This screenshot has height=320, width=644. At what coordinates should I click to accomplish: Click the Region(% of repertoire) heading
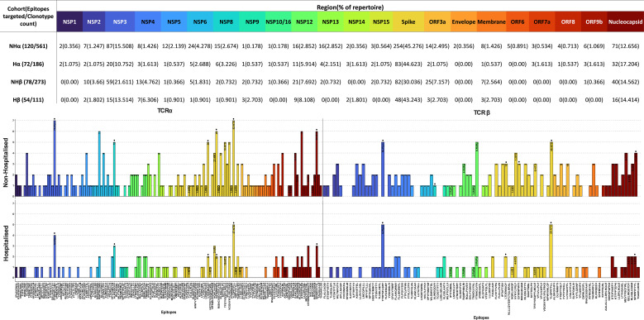coord(351,7)
